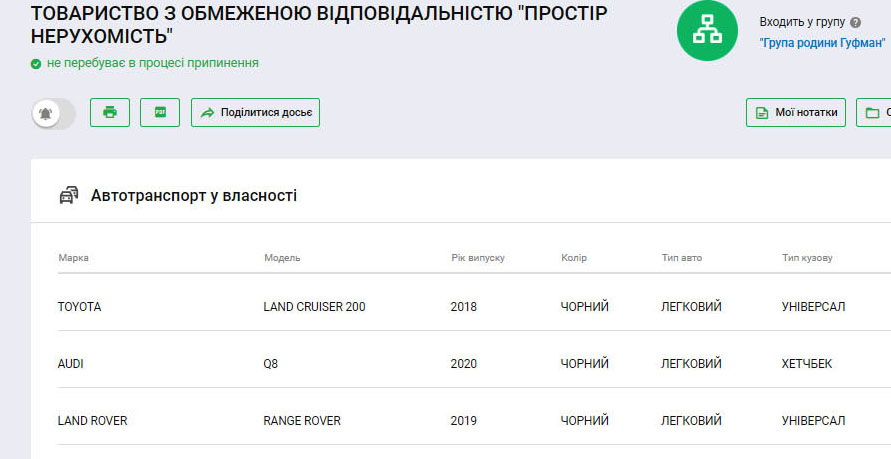Click the print dossier icon
Screen dimensions: 891x459
[x=110, y=112]
